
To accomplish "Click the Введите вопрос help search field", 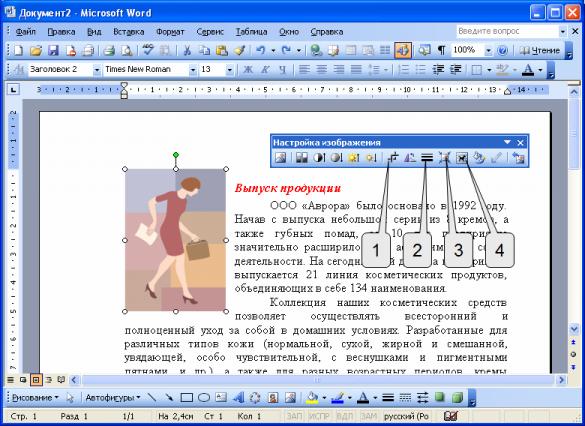I will coord(507,31).
